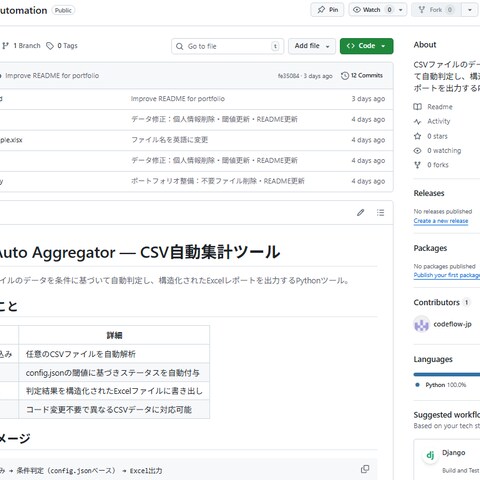View the 12 Commits history

[x=362, y=76]
